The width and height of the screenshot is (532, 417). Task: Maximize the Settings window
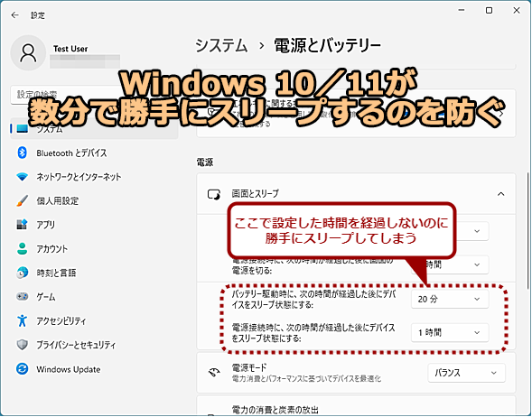489,11
